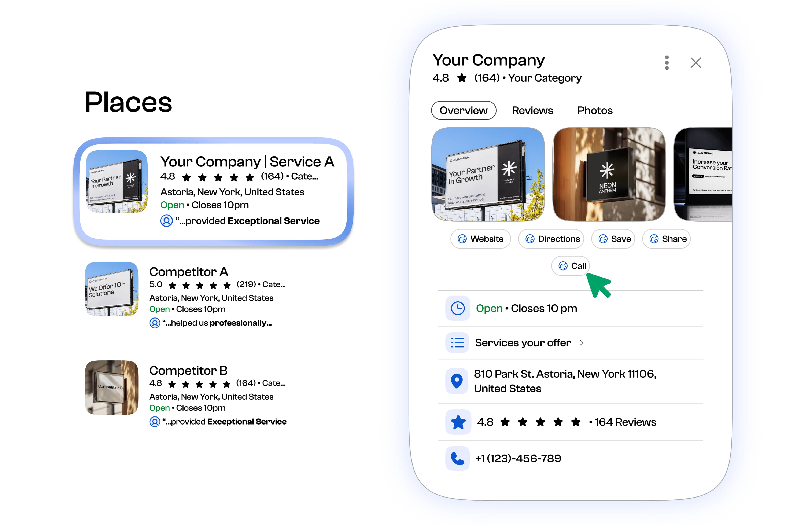
Task: Click the Directions button
Action: click(x=551, y=239)
